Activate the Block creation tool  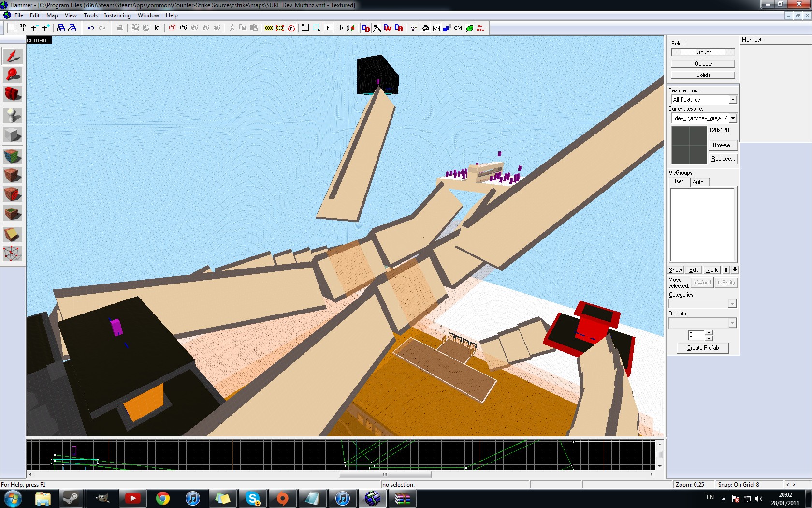[13, 135]
